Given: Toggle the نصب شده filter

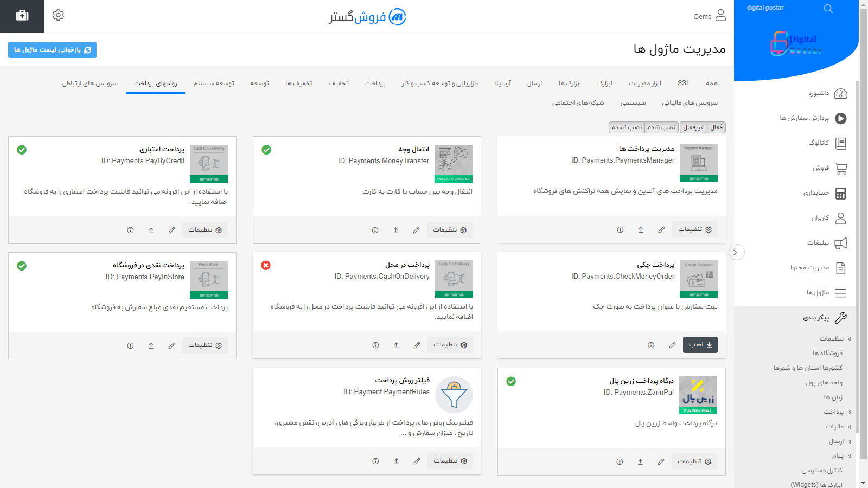Looking at the screenshot, I should pos(661,127).
